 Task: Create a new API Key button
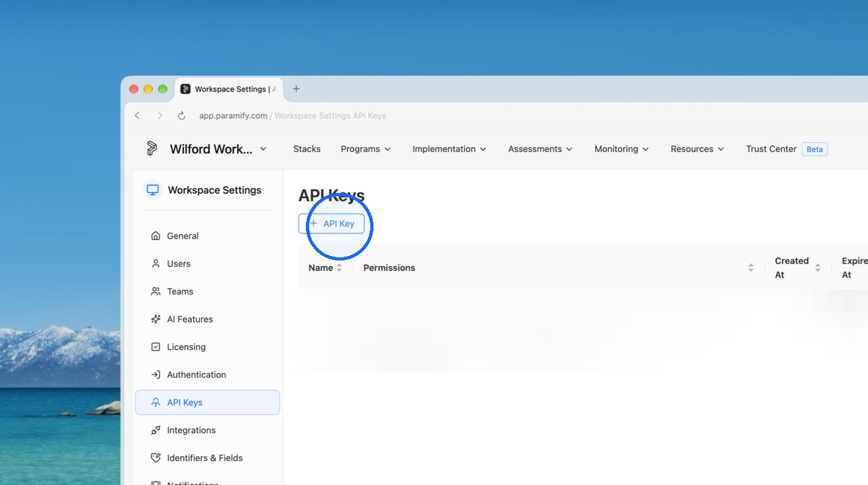331,223
